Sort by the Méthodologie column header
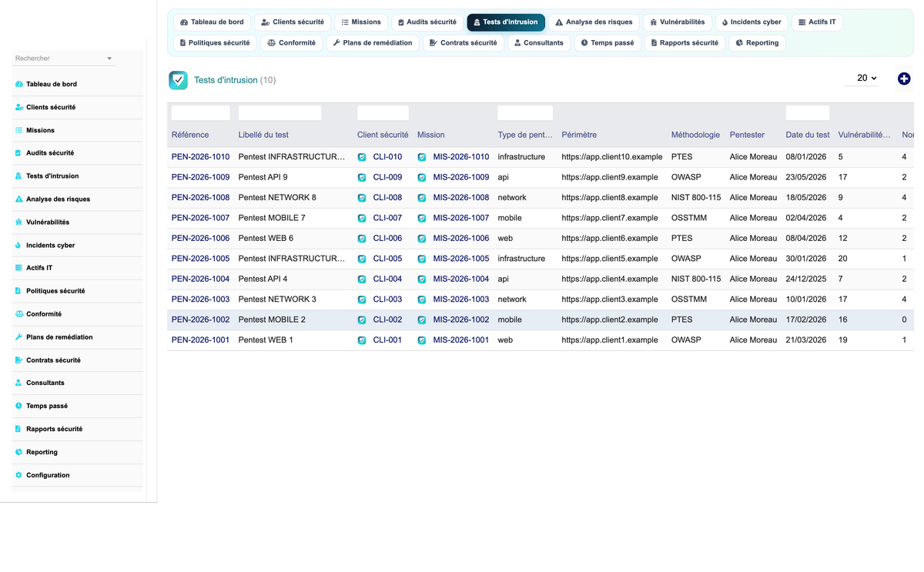 click(695, 135)
